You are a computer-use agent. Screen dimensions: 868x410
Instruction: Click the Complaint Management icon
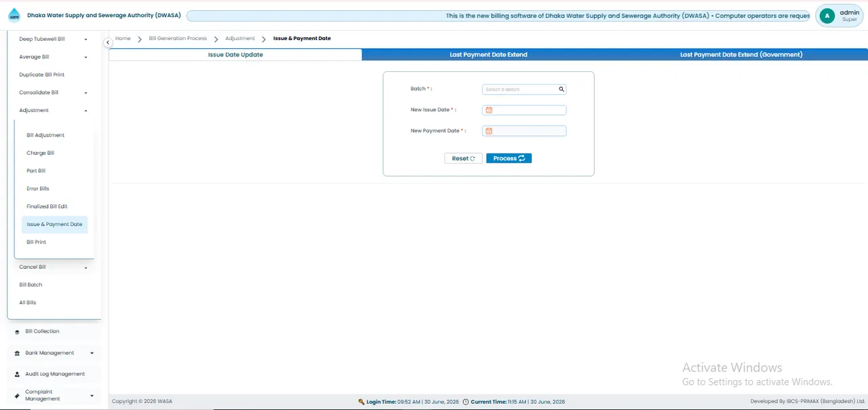(17, 396)
